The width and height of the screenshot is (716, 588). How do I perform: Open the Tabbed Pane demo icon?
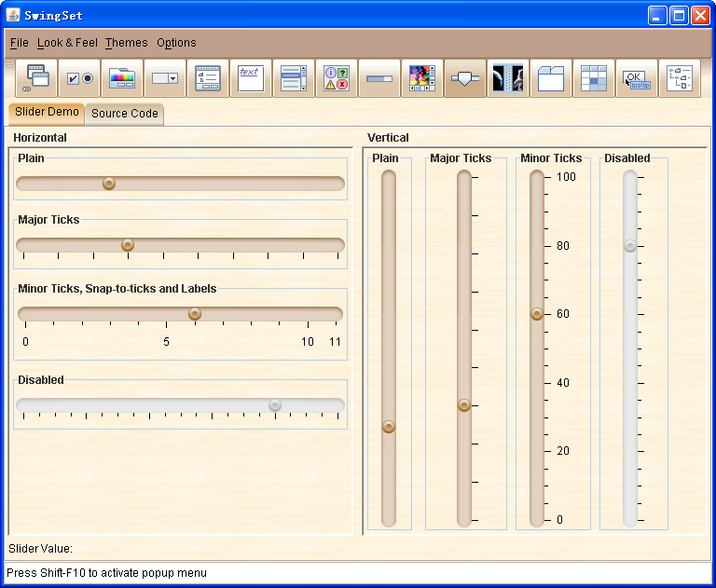551,78
